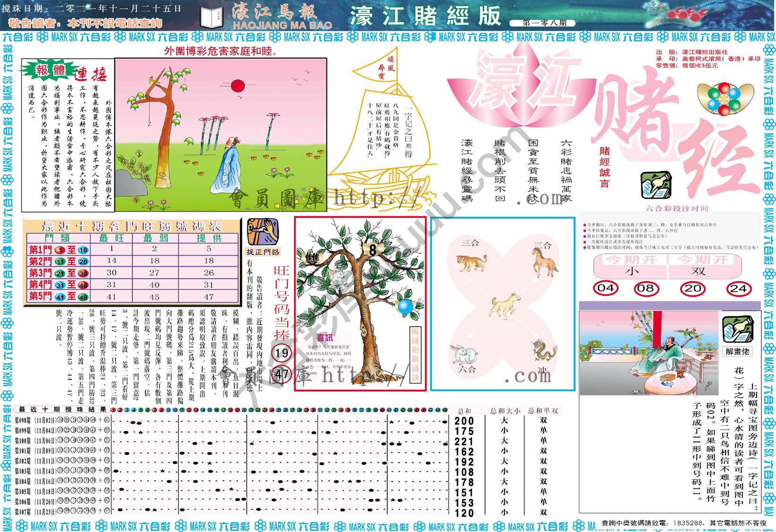Screen dimensions: 776x532
Task: Click the 最旺 column header
Action: click(x=112, y=238)
